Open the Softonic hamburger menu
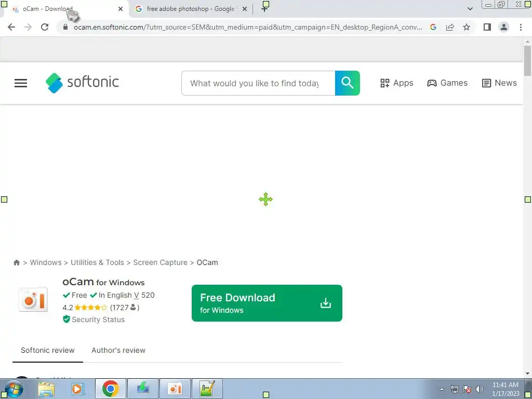 (x=21, y=83)
